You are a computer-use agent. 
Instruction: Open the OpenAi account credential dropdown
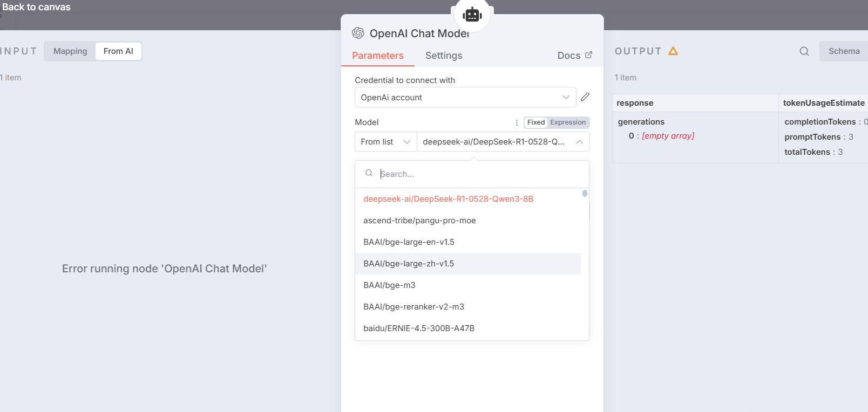[x=465, y=97]
